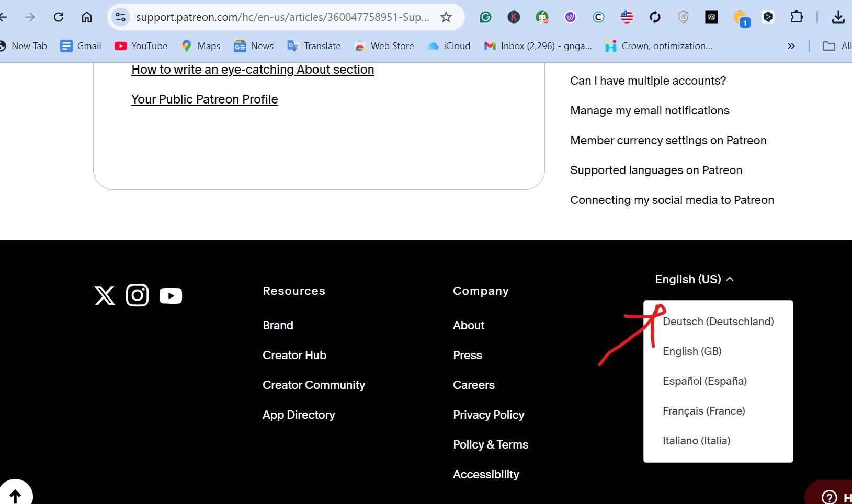The image size is (852, 504).
Task: View site information icon in address bar
Action: coord(121,17)
